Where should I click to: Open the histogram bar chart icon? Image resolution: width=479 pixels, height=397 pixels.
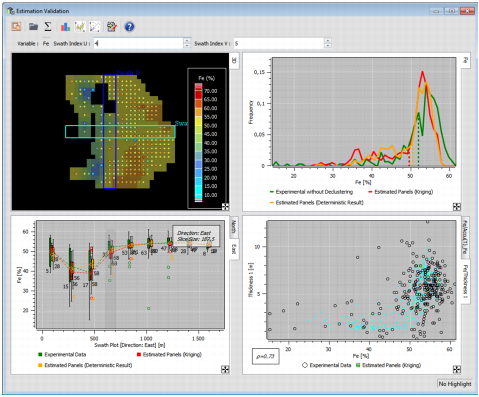pos(65,27)
